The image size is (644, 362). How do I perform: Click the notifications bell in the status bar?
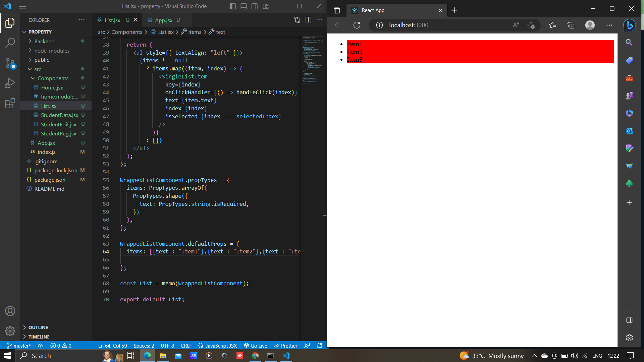click(x=319, y=346)
